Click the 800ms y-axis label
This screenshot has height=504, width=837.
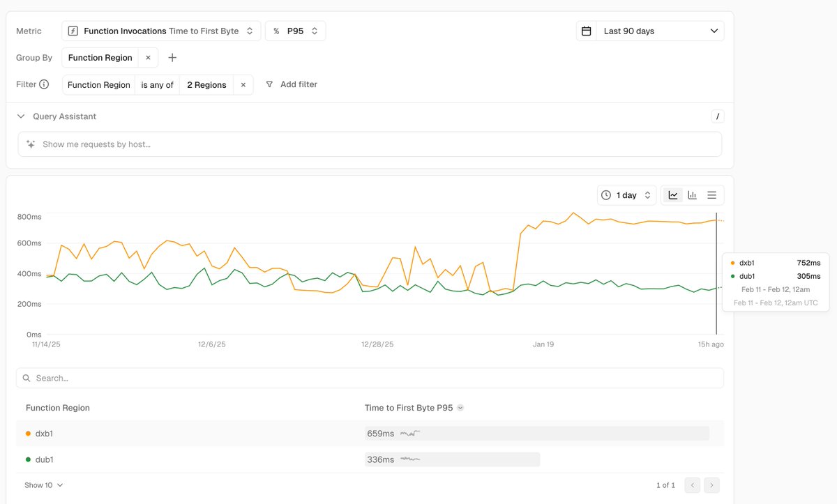(29, 217)
